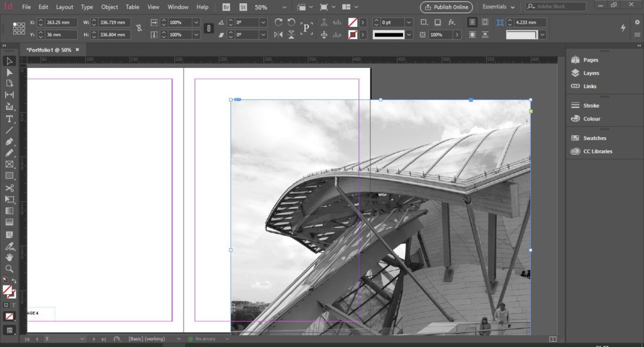Toggle no text wrap option
This screenshot has height=347, width=644.
click(472, 22)
